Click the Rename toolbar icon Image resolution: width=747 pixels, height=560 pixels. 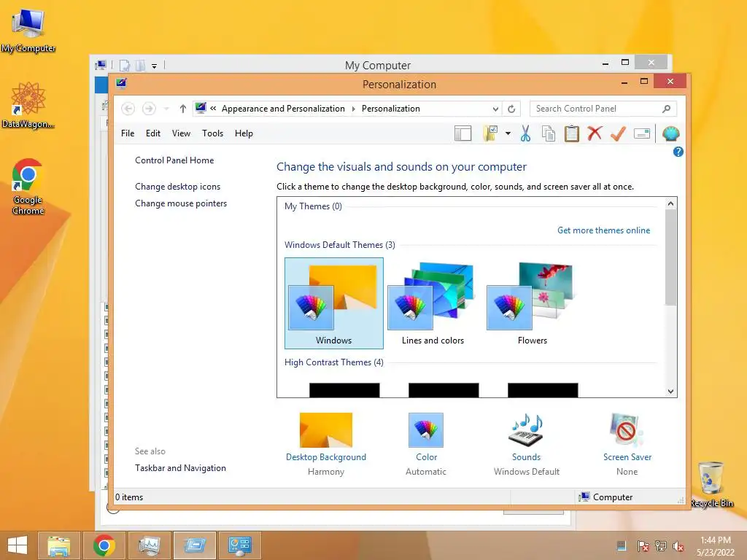(x=642, y=134)
